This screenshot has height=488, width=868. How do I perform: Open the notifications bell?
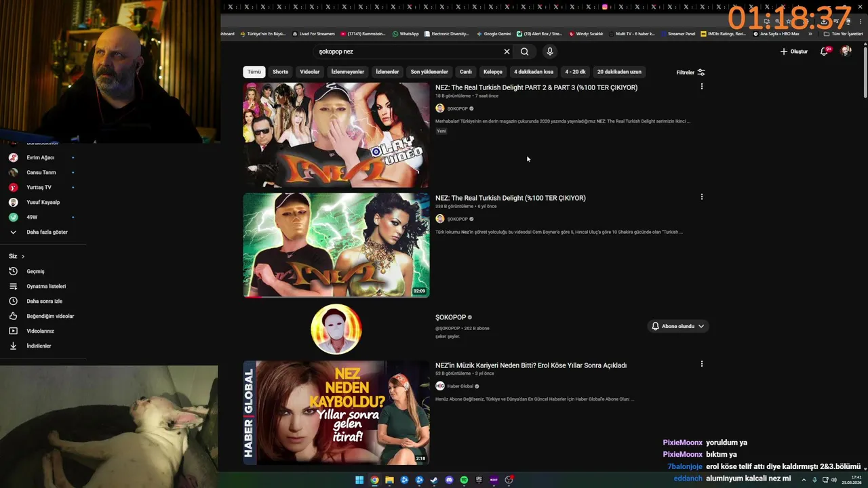coord(825,52)
